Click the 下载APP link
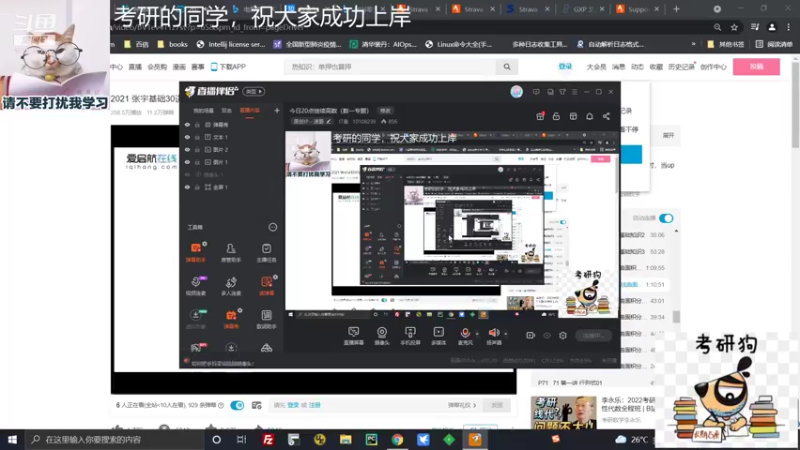Screen dimensions: 800x450 point(228,67)
